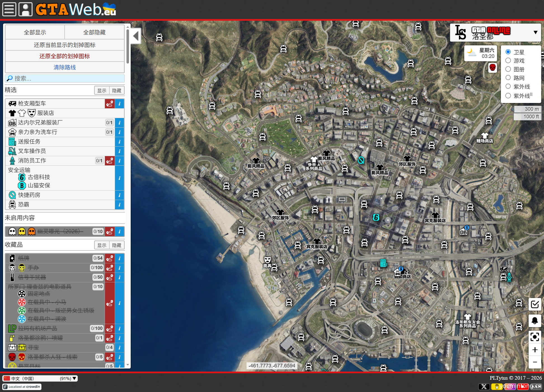Toggle 山猫安保 markers

click(34, 186)
